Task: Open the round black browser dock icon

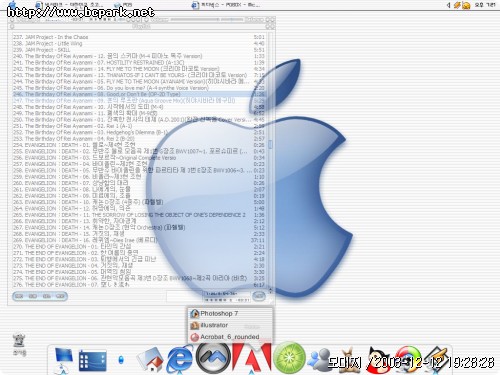Action: pos(213,357)
